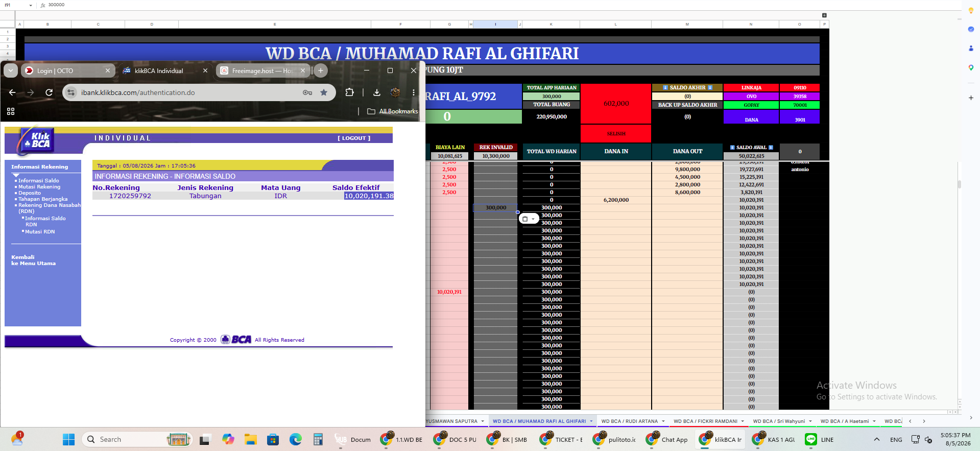Image resolution: width=980 pixels, height=451 pixels.
Task: Open the apps grid in bookmarks bar
Action: 11,111
